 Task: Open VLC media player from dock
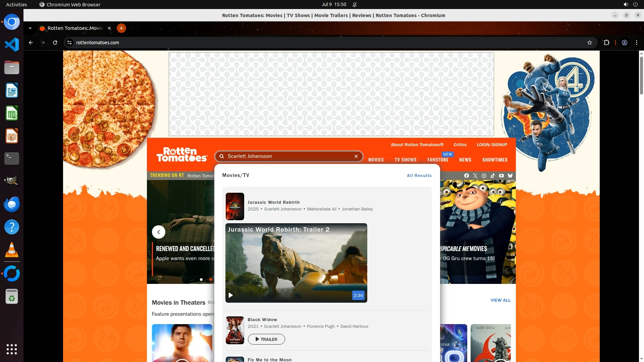[x=12, y=250]
